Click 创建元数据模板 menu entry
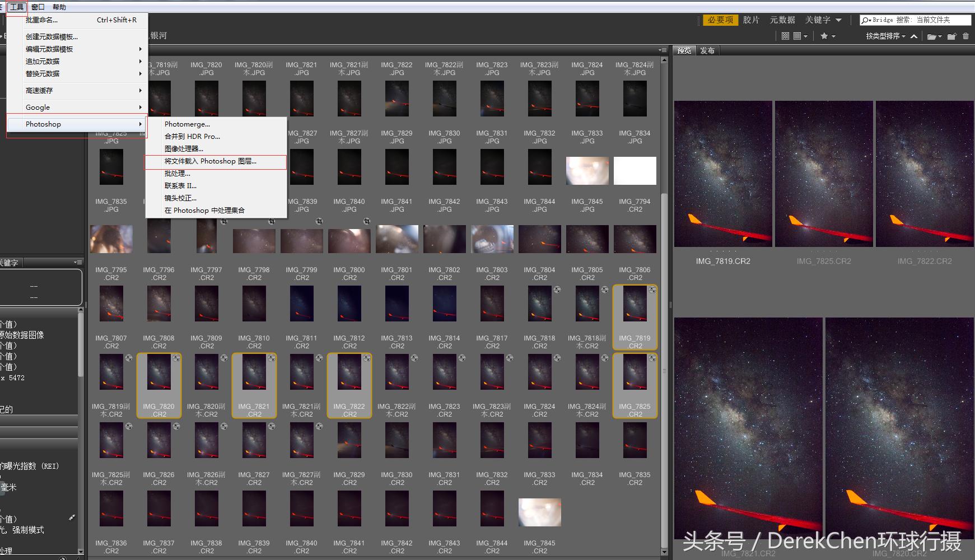Screen dimensions: 975x560 [x=77, y=37]
